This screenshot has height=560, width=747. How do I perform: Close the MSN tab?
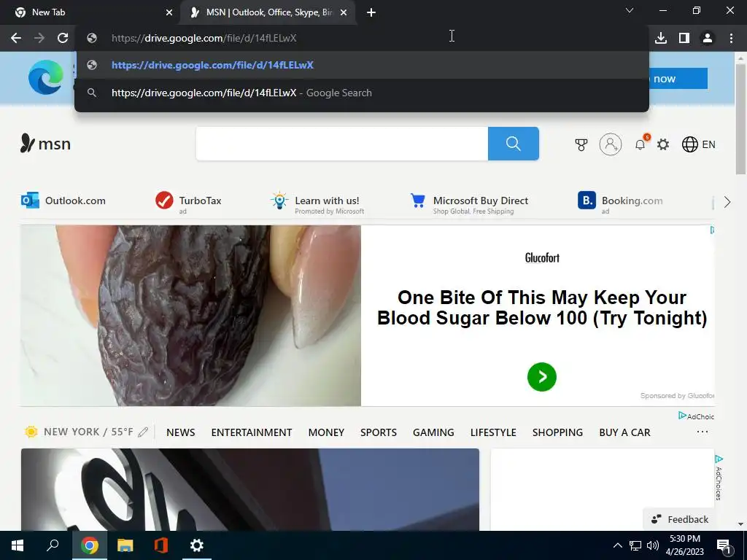tap(344, 13)
